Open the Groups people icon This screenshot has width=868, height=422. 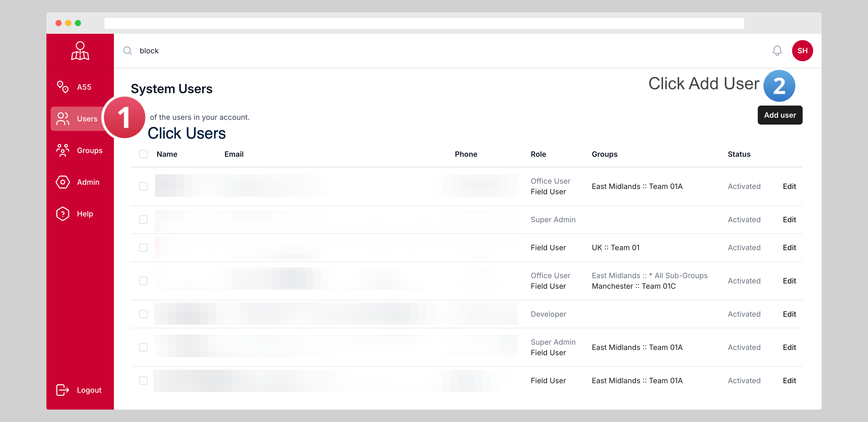point(63,150)
